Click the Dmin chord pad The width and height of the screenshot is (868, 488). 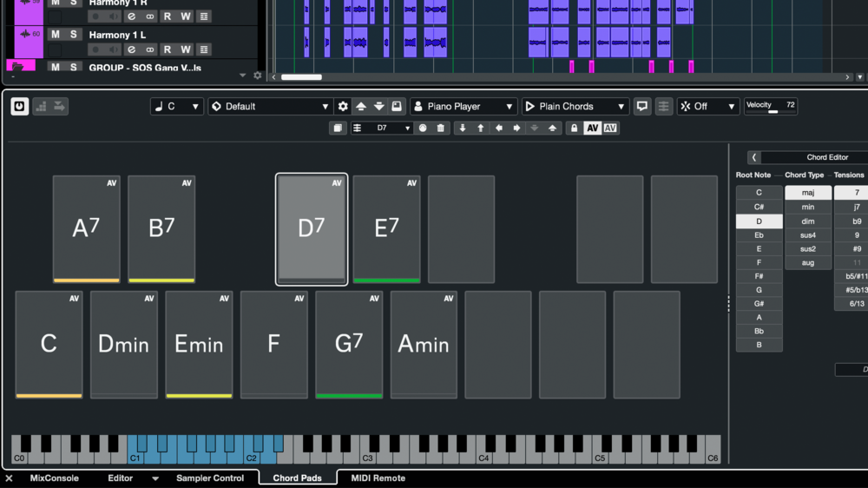click(124, 345)
